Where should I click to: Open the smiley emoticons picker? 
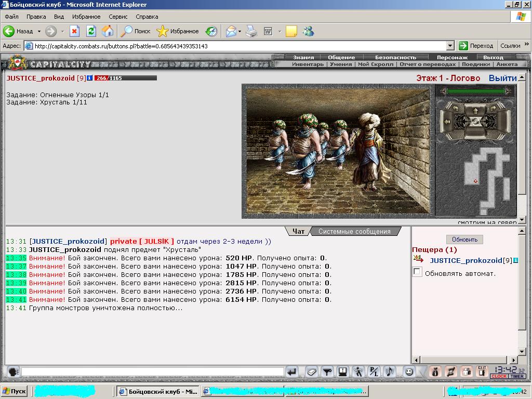[x=409, y=372]
